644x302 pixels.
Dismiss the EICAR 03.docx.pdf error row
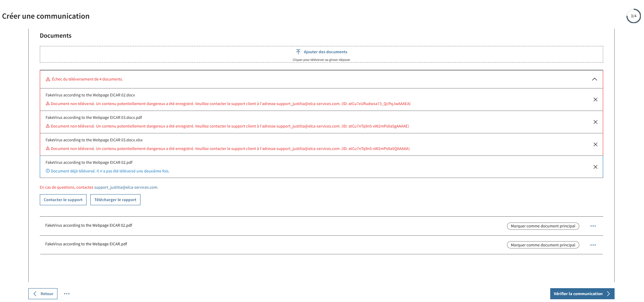pyautogui.click(x=596, y=122)
